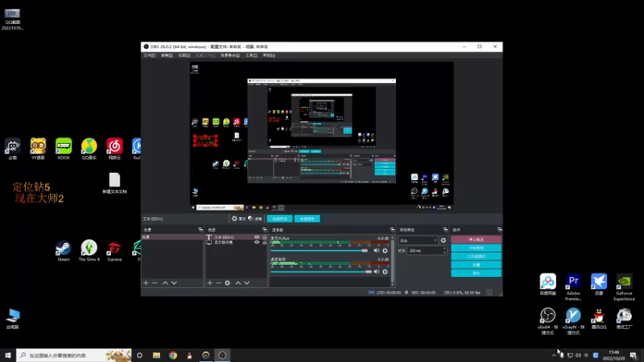Click Start Recording button in Controls

click(476, 248)
